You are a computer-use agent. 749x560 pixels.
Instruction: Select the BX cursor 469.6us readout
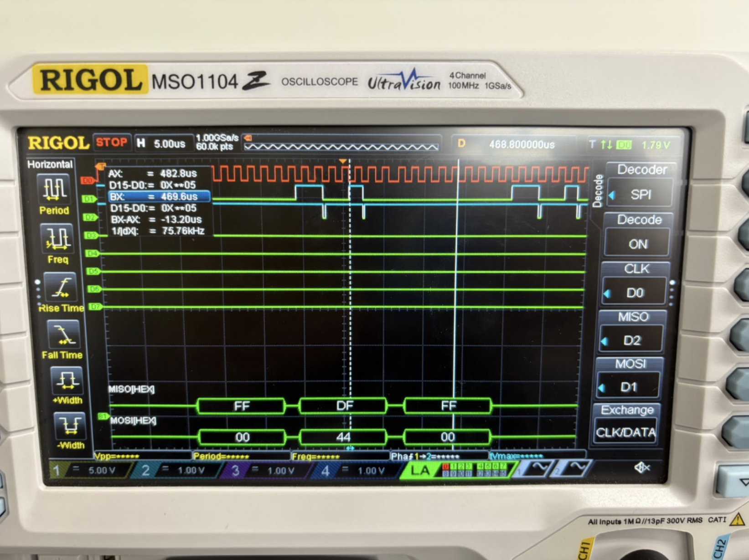tap(159, 197)
